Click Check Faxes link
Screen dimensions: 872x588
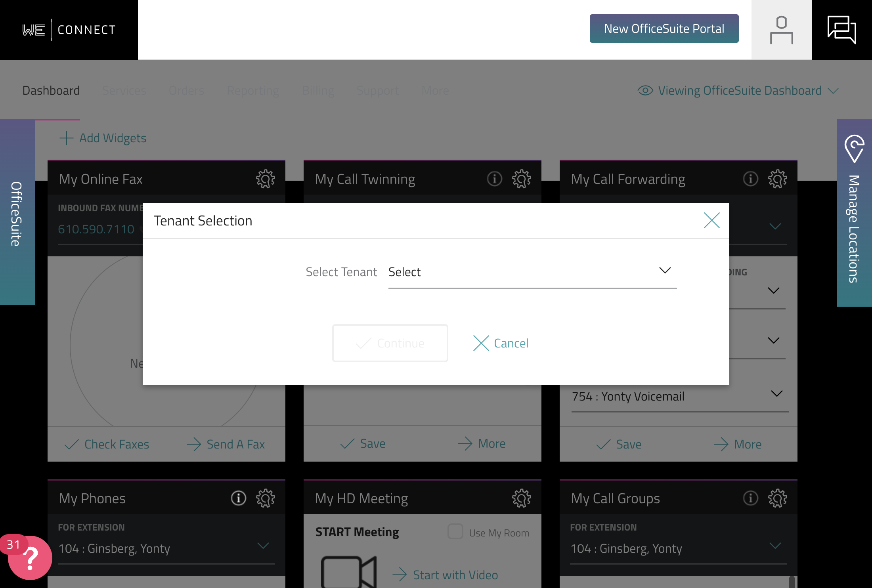tap(107, 445)
